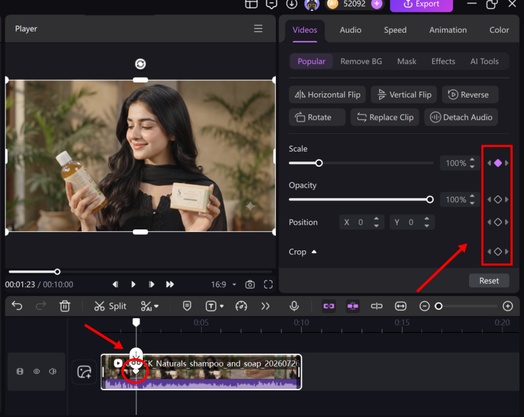Screen dimensions: 524x417
Task: Apply Horizontal Flip to the clip
Action: [x=327, y=95]
